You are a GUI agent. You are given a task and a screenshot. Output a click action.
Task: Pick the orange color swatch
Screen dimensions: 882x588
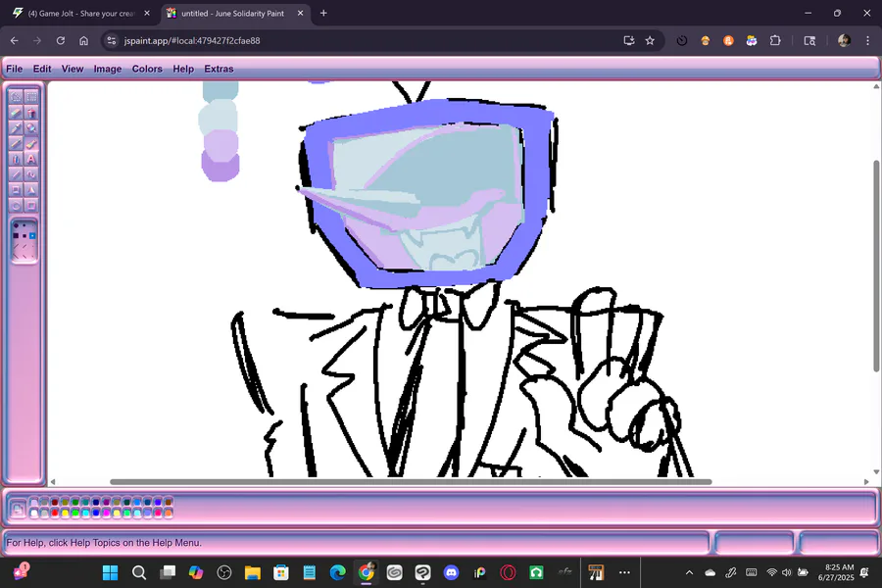[169, 514]
